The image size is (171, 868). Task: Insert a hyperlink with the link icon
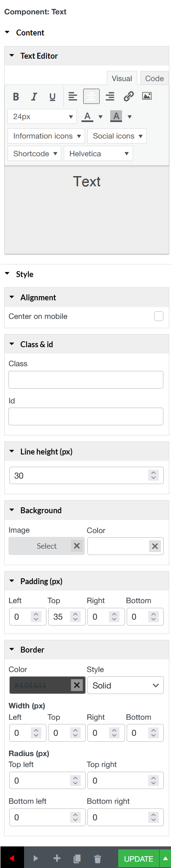tap(128, 96)
